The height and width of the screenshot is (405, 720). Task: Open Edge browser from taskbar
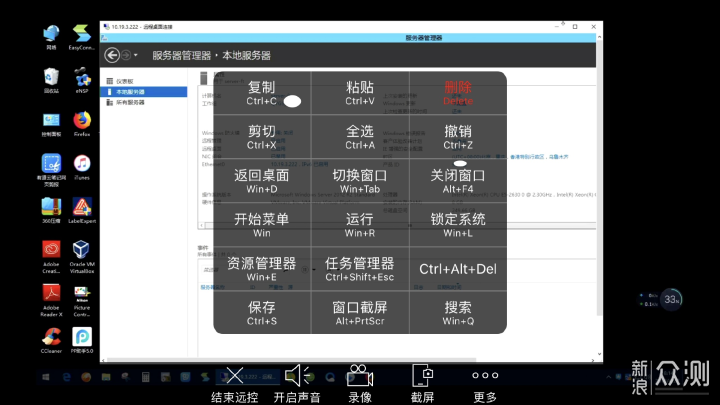coord(67,377)
